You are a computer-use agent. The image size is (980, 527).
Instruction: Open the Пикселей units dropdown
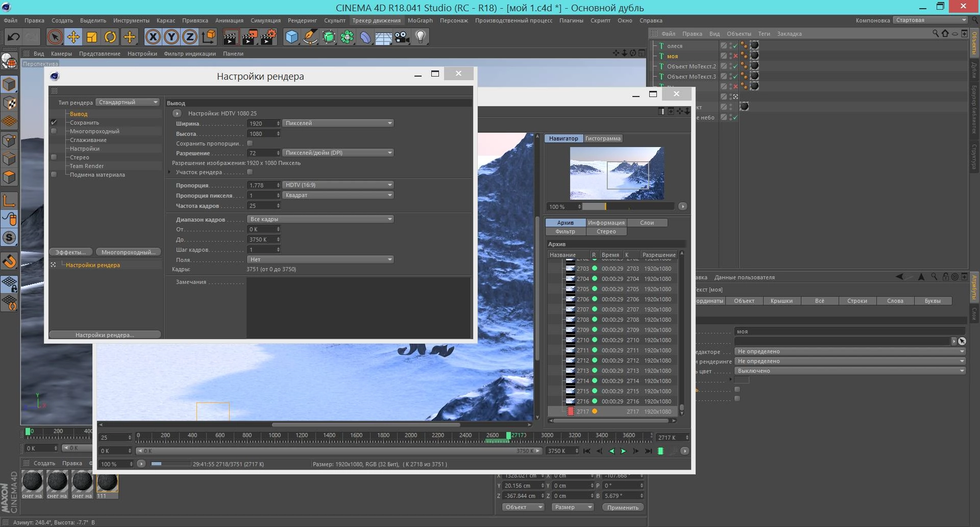pos(338,123)
